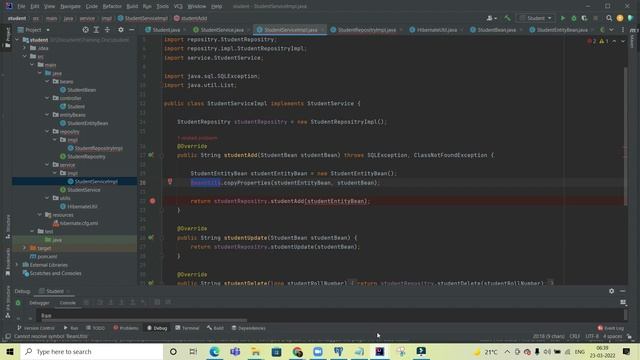Open the user account icon in toolbar
Image resolution: width=640 pixels, height=360 pixels.
click(491, 18)
